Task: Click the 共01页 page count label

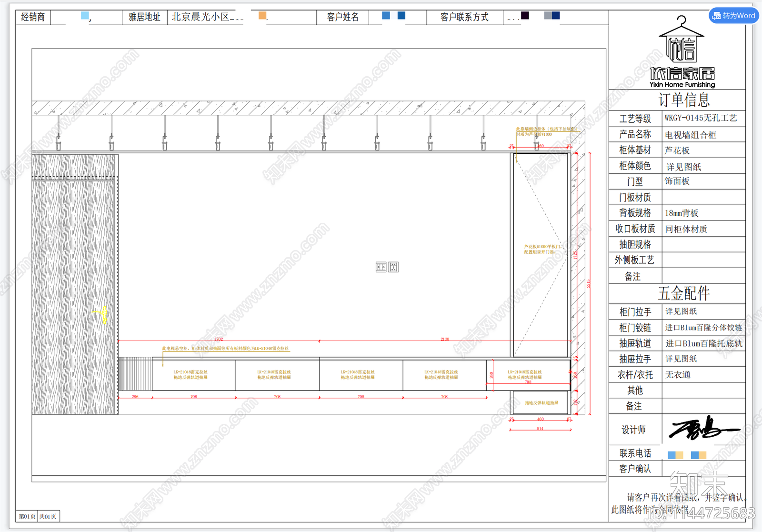Action: coord(48,516)
